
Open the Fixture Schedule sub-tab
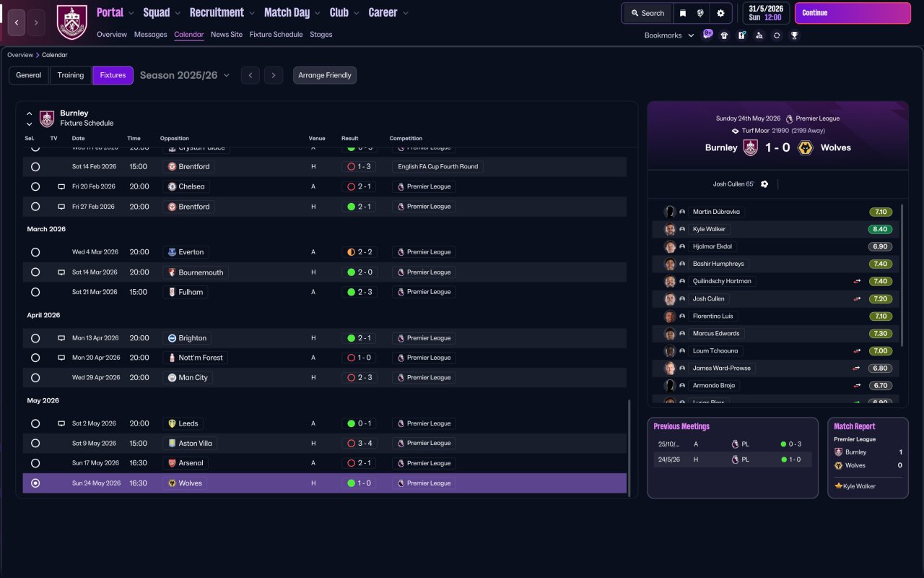tap(276, 35)
